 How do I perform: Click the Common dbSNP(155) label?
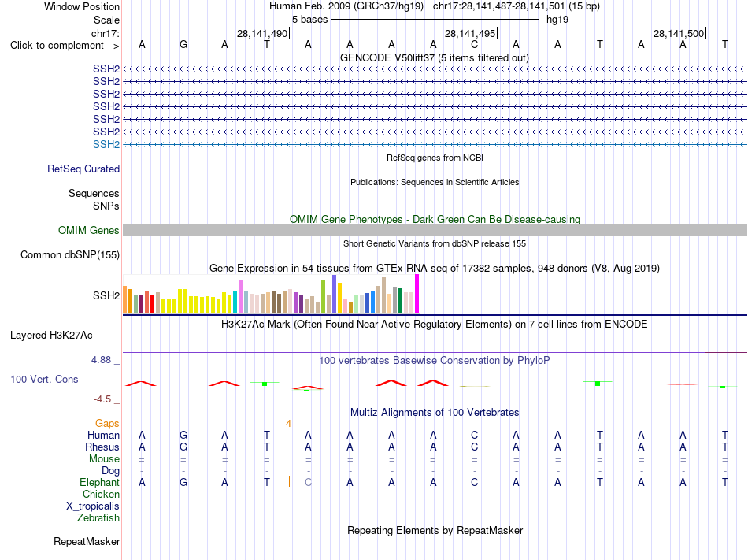[x=69, y=254]
